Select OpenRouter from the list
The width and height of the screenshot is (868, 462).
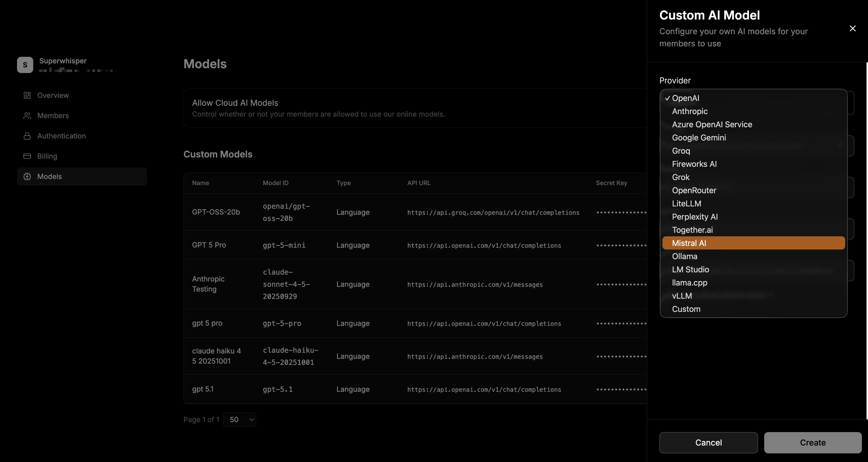point(694,190)
